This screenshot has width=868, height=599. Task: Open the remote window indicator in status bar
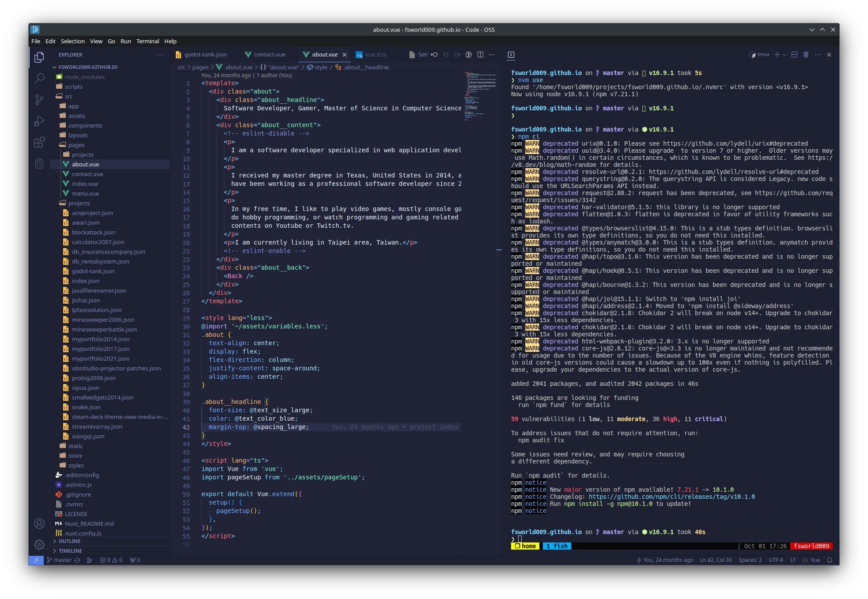click(x=36, y=560)
